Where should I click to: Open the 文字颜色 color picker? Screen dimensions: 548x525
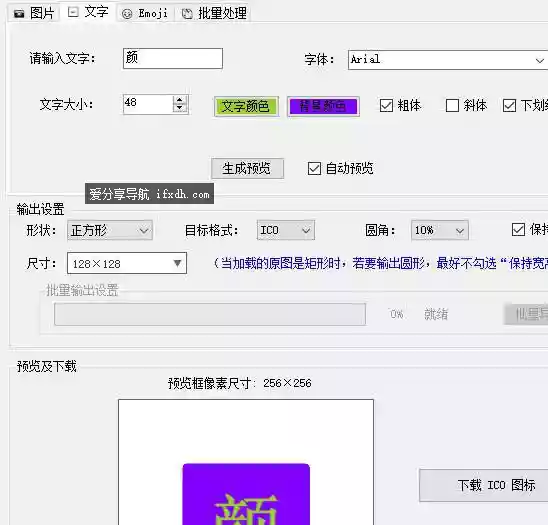tap(246, 106)
